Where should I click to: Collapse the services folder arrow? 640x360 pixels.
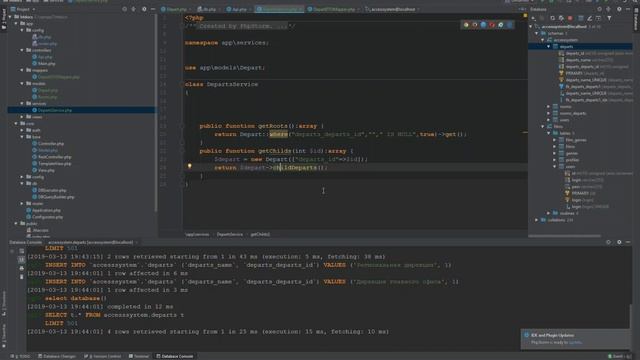(22, 104)
